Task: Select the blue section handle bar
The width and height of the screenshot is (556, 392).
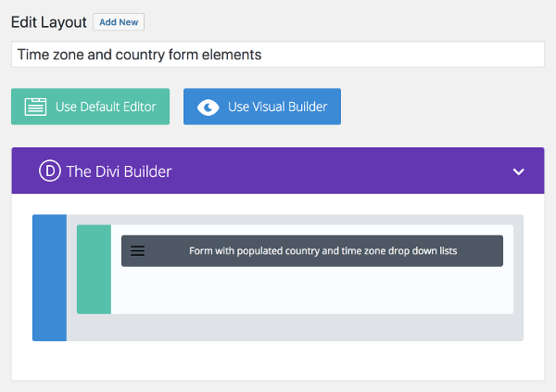Action: (x=50, y=278)
